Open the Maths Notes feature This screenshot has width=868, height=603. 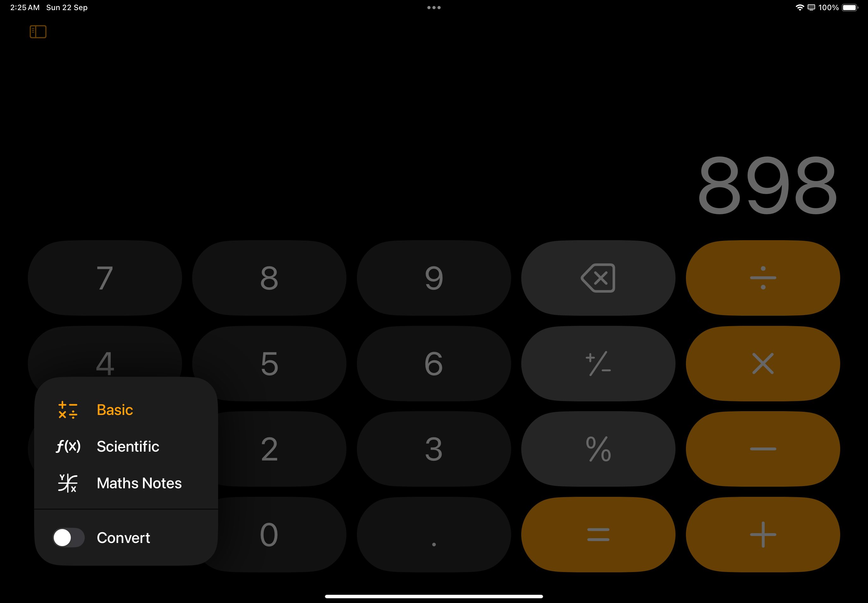pos(139,483)
